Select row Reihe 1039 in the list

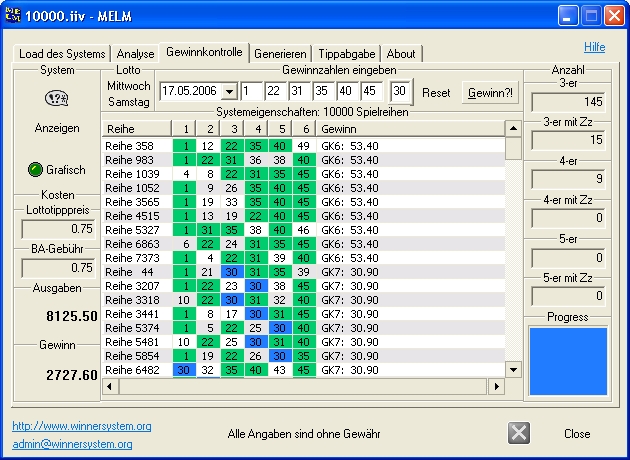(137, 174)
